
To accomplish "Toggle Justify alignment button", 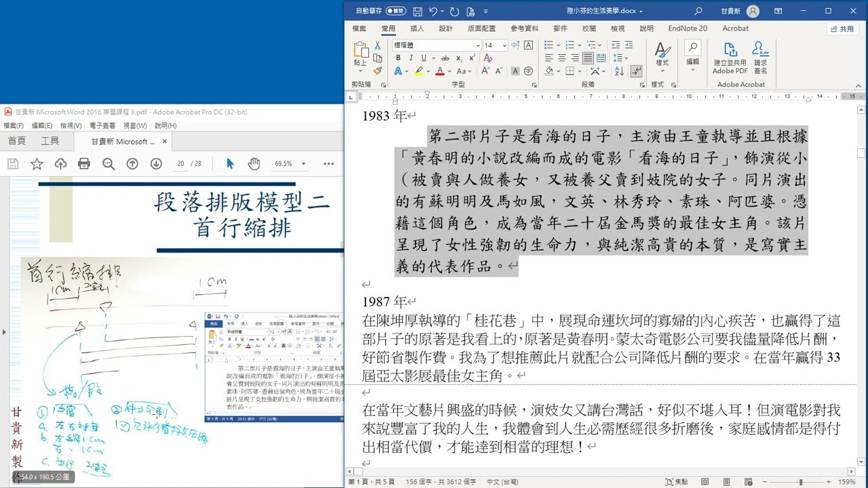I will point(588,58).
